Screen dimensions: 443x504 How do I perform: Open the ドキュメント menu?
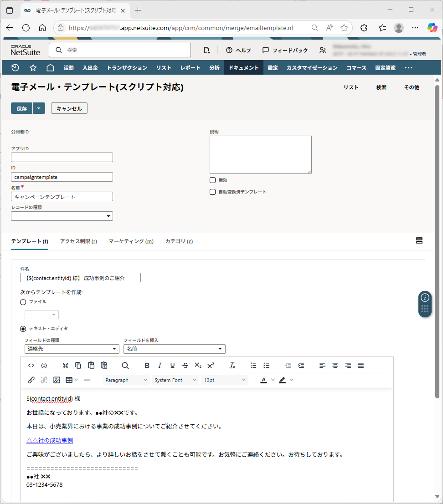[x=243, y=68]
